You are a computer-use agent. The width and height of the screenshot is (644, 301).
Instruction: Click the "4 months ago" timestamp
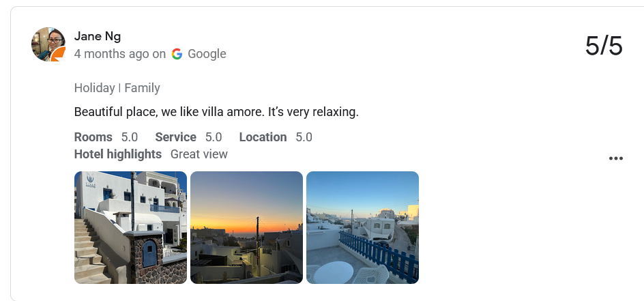tap(111, 54)
